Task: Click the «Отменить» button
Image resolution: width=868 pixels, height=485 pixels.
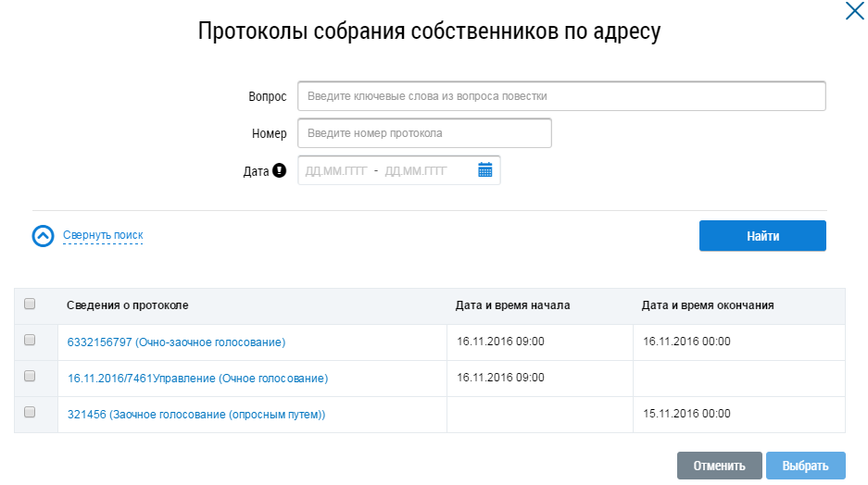Action: (x=719, y=466)
